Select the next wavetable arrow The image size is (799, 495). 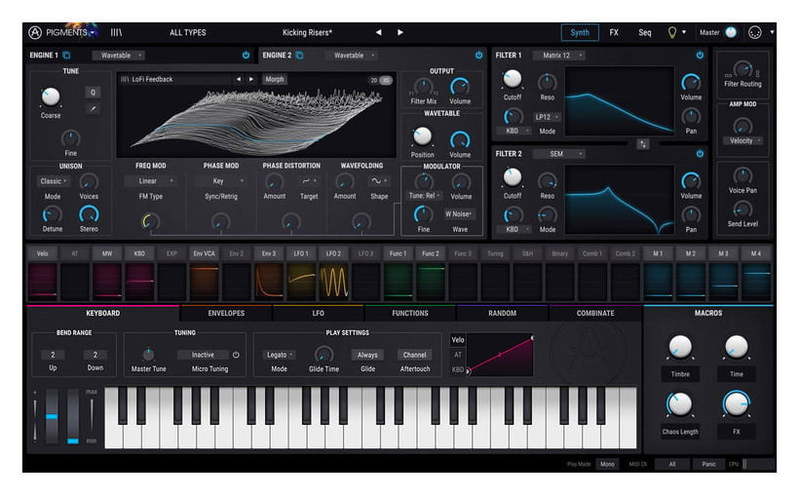click(251, 80)
